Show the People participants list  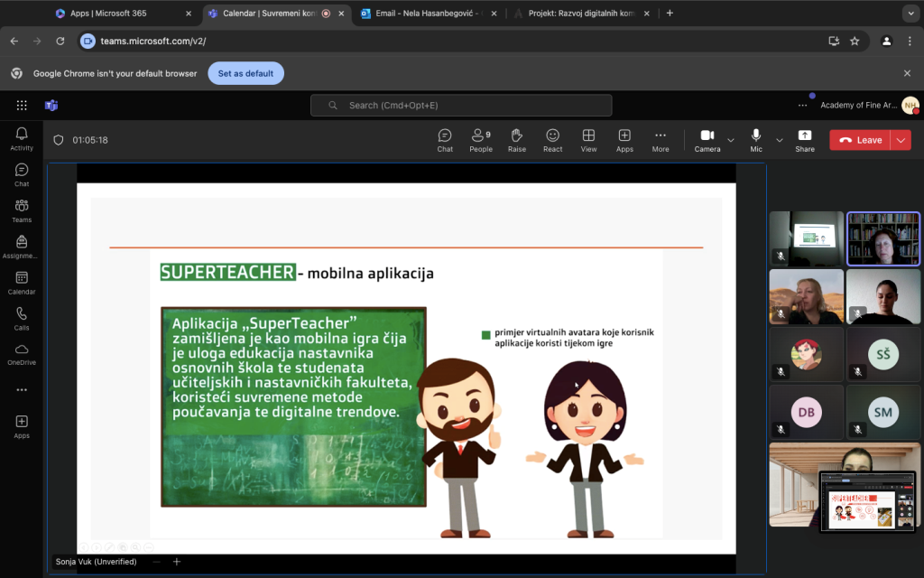pos(481,139)
